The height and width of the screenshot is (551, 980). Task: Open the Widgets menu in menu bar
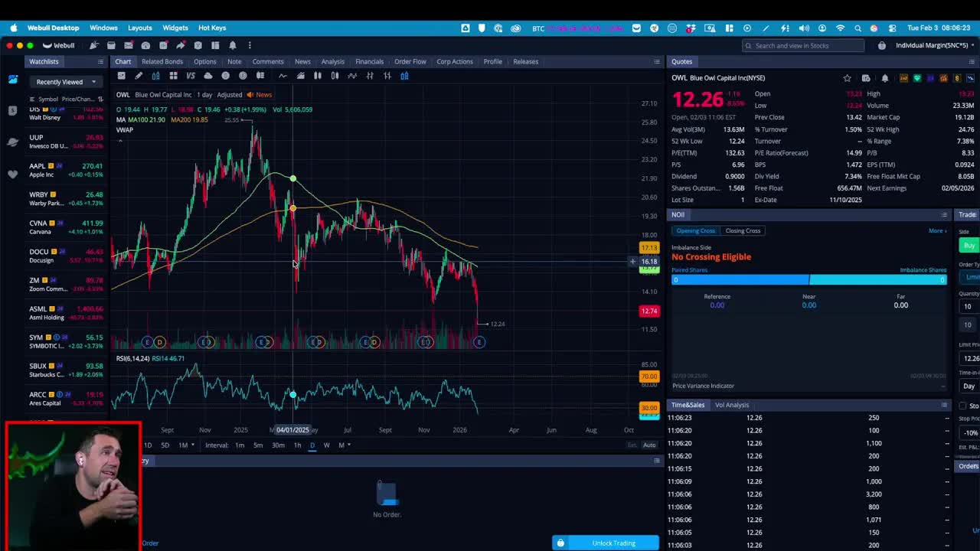pos(175,28)
